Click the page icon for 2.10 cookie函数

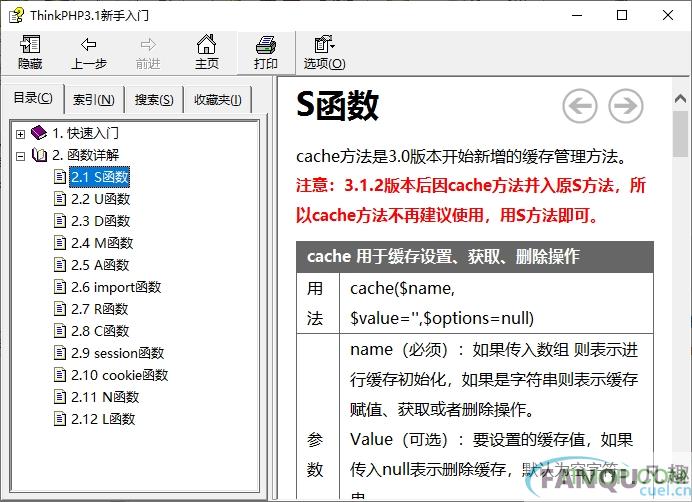click(60, 375)
